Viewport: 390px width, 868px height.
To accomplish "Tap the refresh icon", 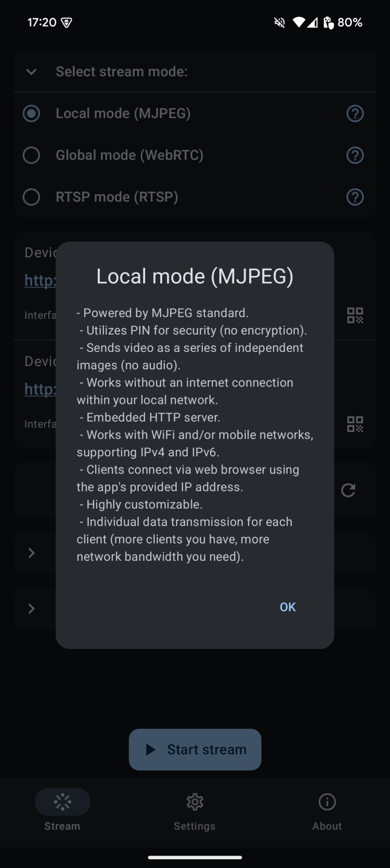I will [348, 490].
